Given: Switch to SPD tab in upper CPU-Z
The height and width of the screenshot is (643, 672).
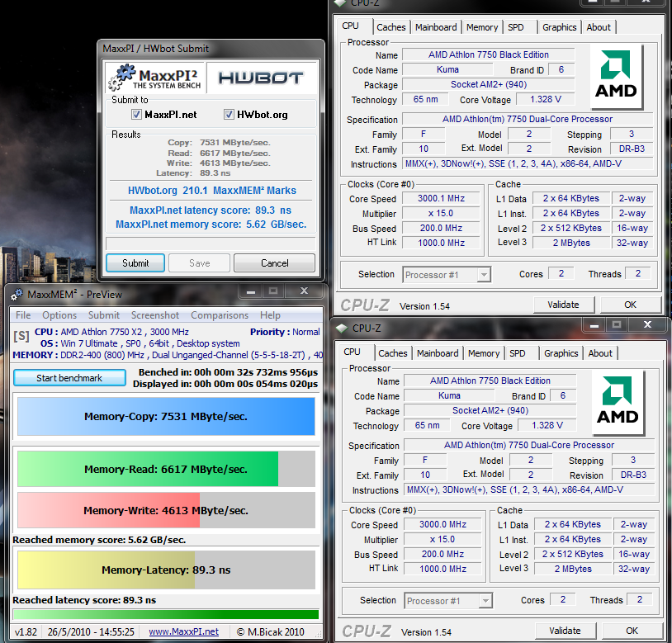Looking at the screenshot, I should (516, 27).
